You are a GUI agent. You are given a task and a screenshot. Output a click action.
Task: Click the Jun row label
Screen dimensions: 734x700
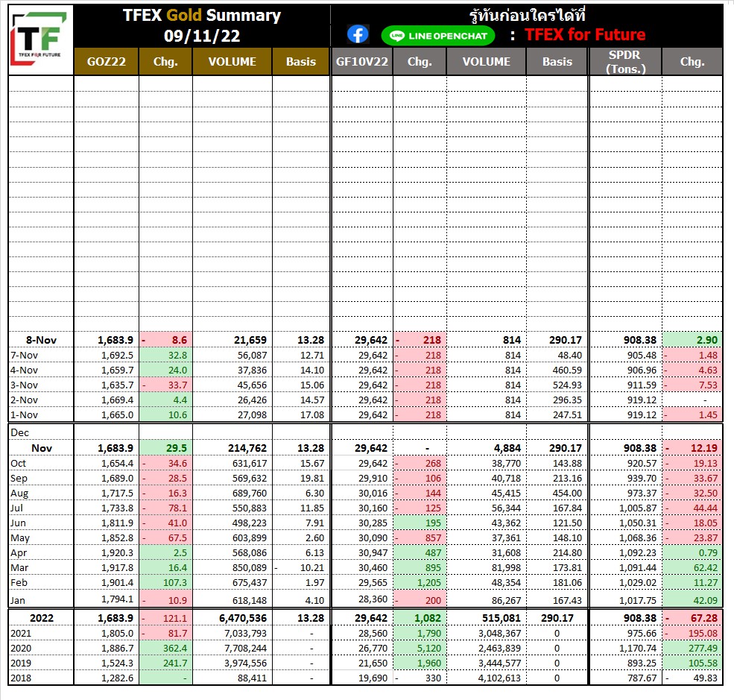(18, 523)
